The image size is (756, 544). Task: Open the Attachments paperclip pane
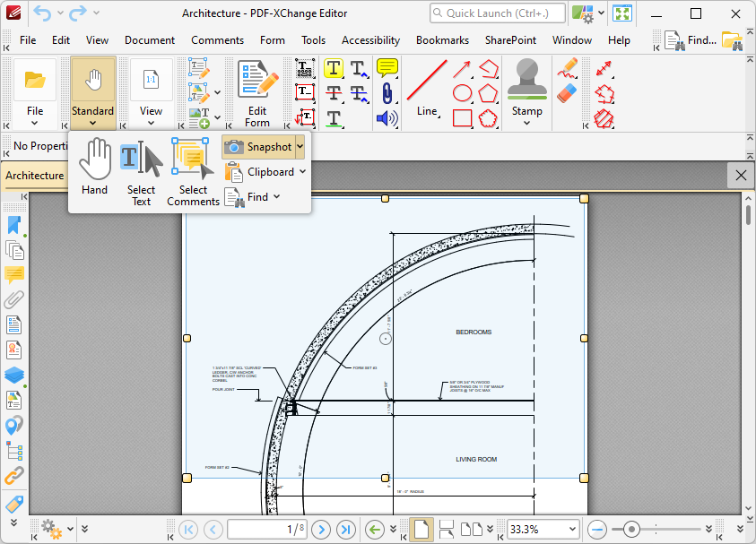click(14, 300)
